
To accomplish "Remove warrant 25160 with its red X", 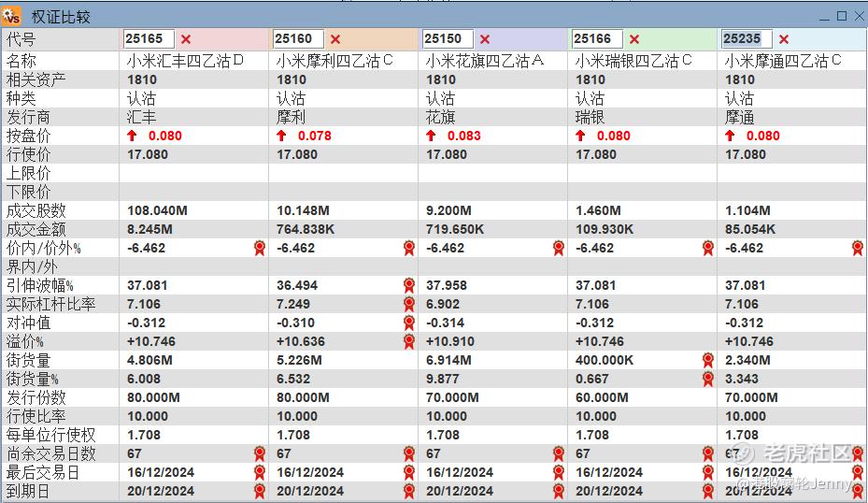I will click(x=335, y=39).
